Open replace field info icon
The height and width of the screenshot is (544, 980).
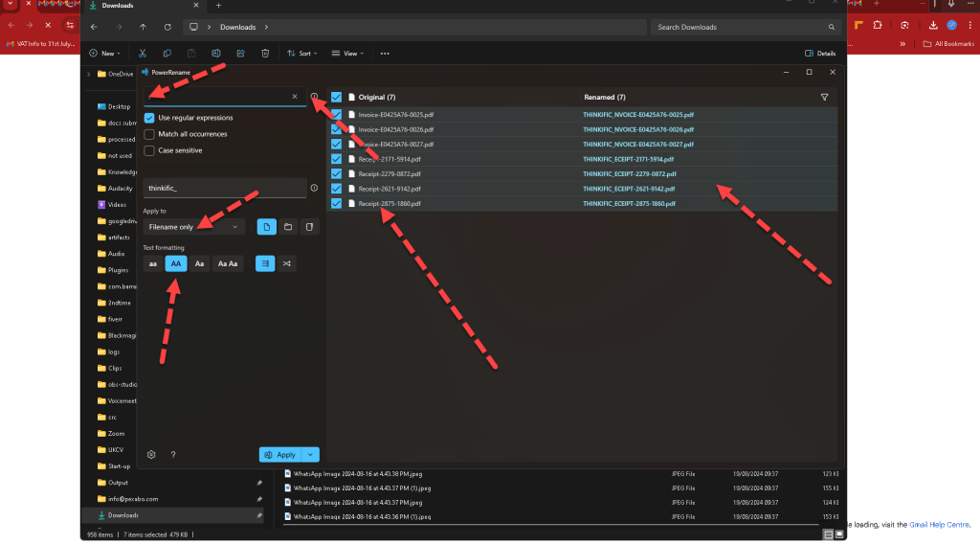314,188
